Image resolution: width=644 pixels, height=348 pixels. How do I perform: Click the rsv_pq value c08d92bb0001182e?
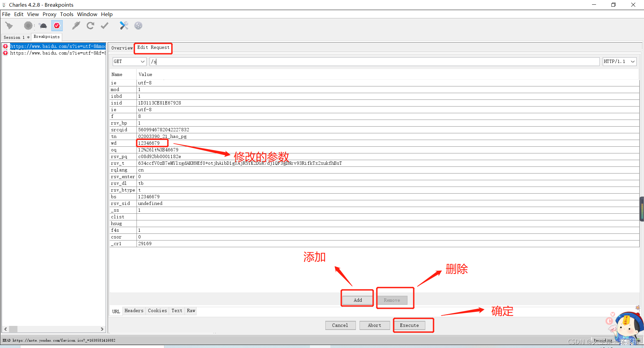(160, 156)
